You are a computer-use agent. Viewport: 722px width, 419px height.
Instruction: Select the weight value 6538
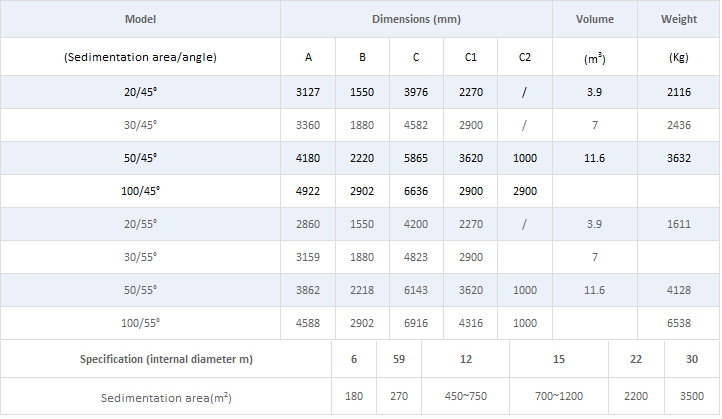(x=679, y=323)
